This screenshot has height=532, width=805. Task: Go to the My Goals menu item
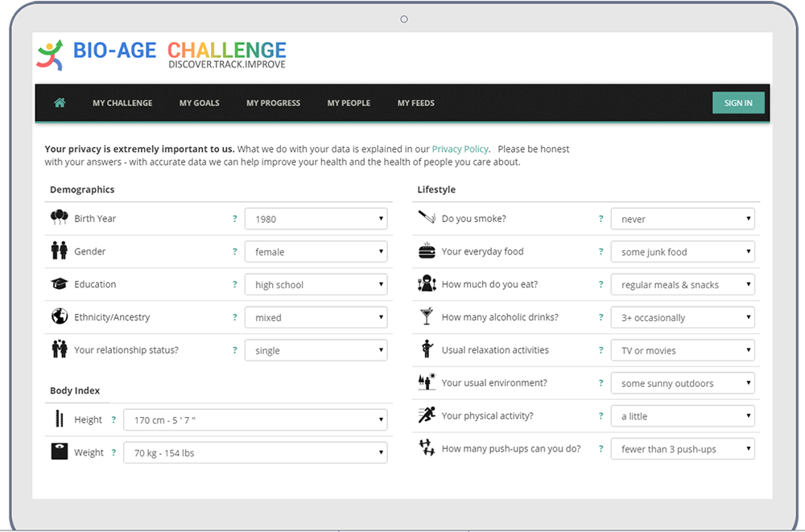[199, 103]
